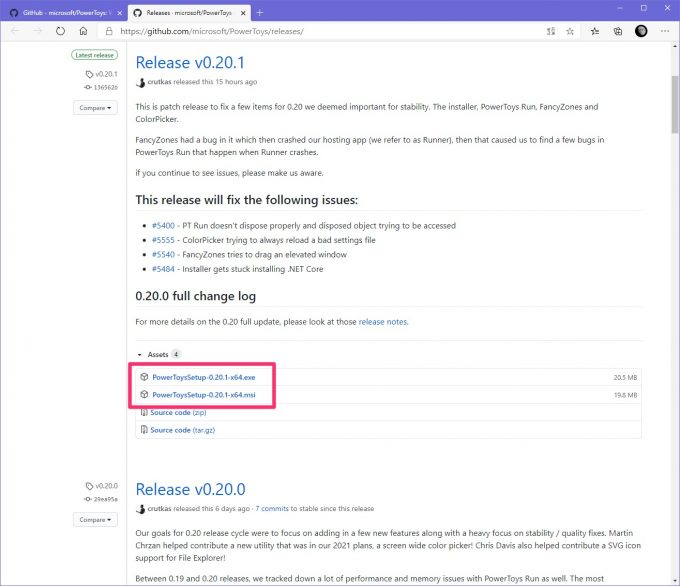
Task: Click the Latest release badge
Action: 95,55
